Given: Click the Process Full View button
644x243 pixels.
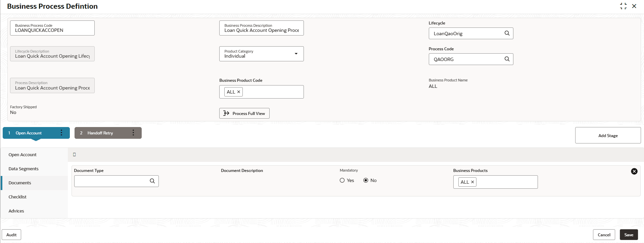Looking at the screenshot, I should (244, 113).
